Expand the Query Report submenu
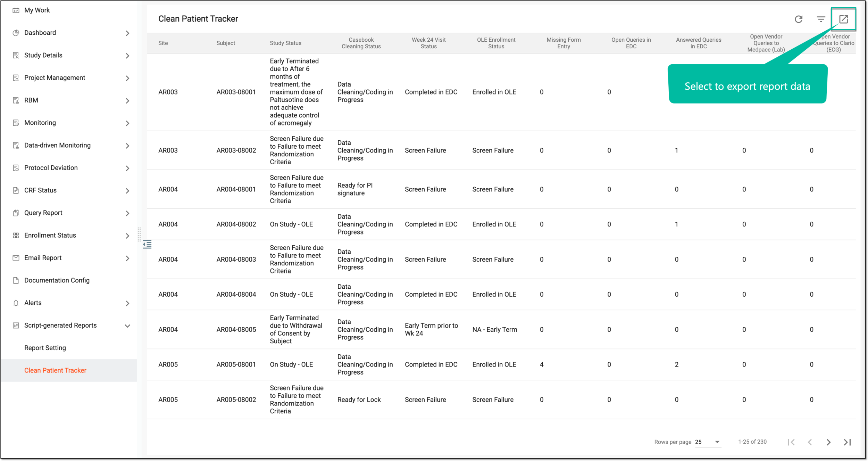Image resolution: width=868 pixels, height=461 pixels. click(x=127, y=213)
